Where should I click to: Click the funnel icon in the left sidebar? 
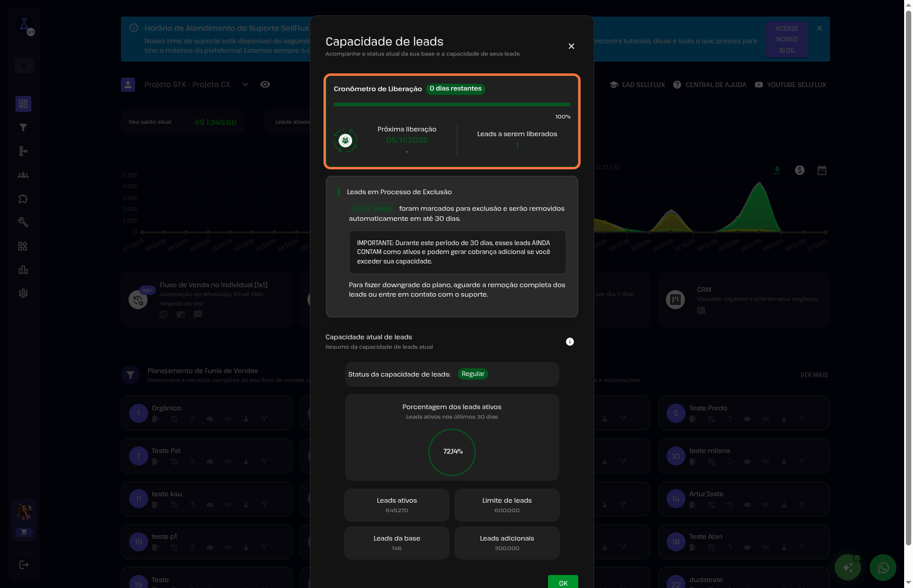pos(23,127)
